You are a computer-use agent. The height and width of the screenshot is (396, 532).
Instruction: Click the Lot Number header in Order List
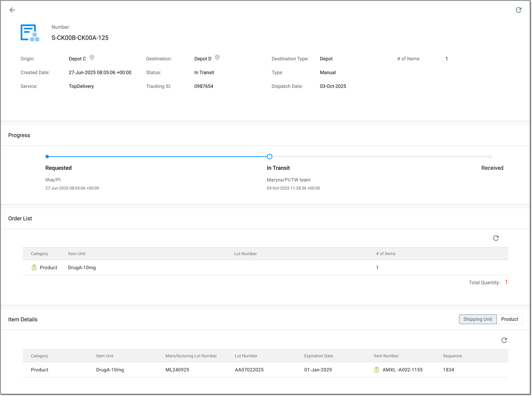(x=245, y=254)
